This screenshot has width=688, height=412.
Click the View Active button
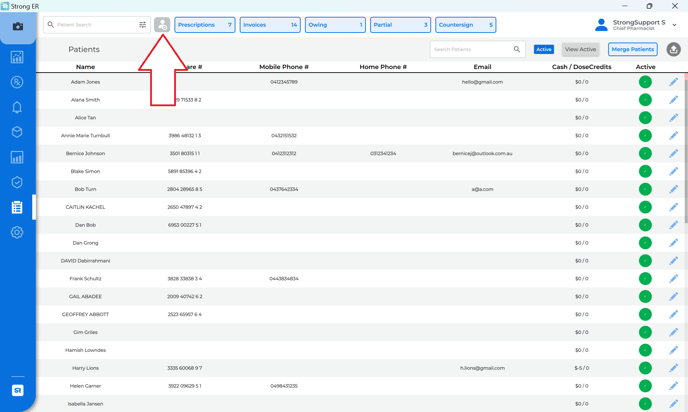(580, 49)
